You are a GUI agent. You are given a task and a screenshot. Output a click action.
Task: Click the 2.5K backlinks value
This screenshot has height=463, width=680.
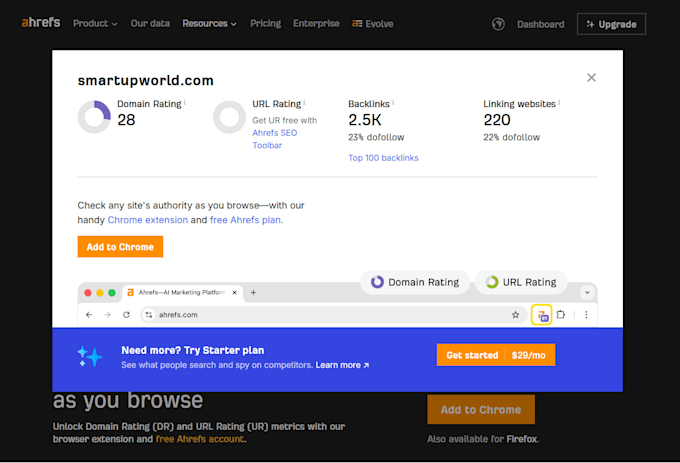[x=365, y=120]
